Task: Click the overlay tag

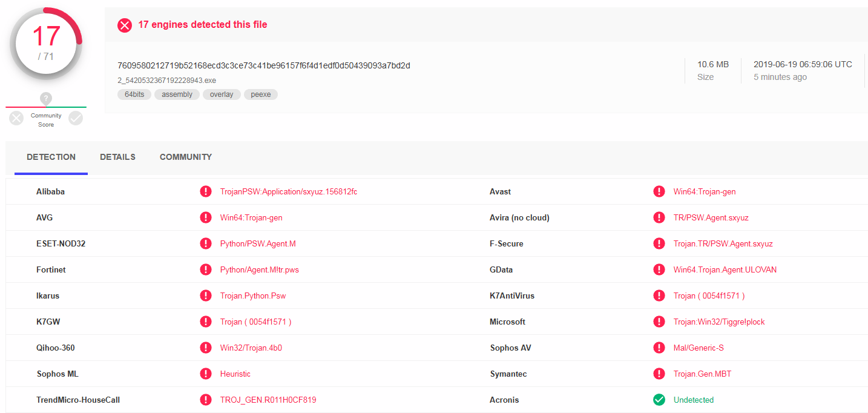Action: coord(222,94)
